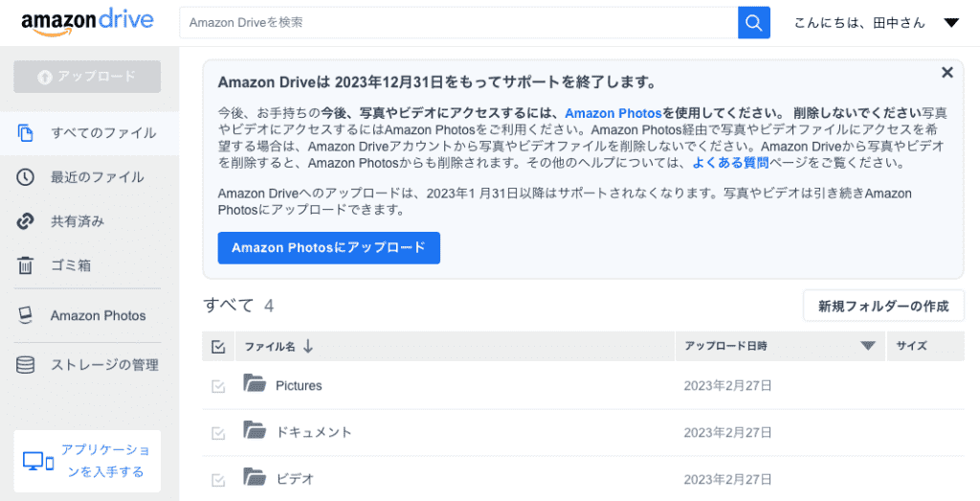Click Pictures row date 2023年2月27日

[727, 386]
